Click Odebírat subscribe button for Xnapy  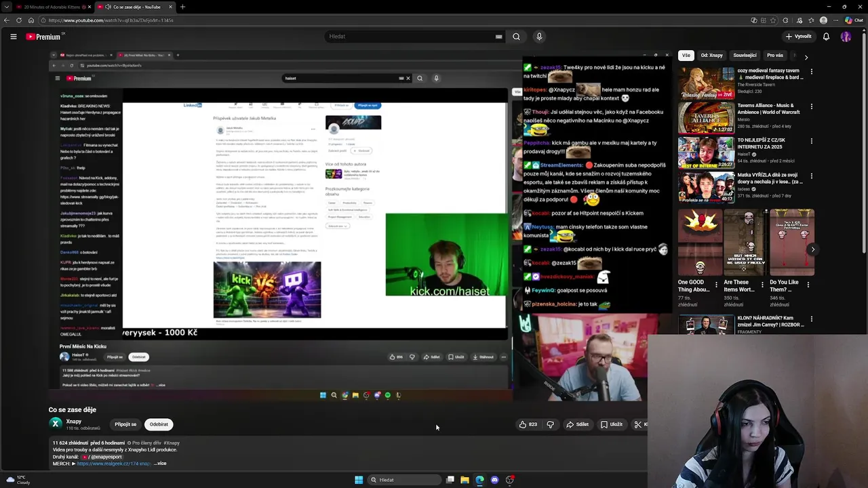tap(159, 424)
